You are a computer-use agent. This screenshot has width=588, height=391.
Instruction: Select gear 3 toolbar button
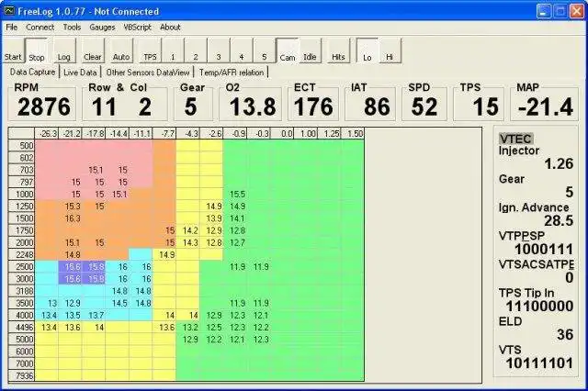(x=219, y=50)
